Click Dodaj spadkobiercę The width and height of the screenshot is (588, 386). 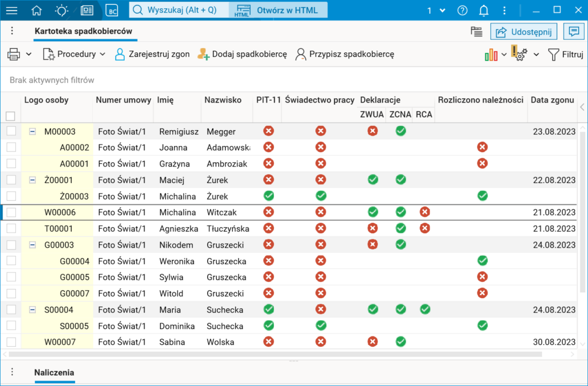(242, 54)
